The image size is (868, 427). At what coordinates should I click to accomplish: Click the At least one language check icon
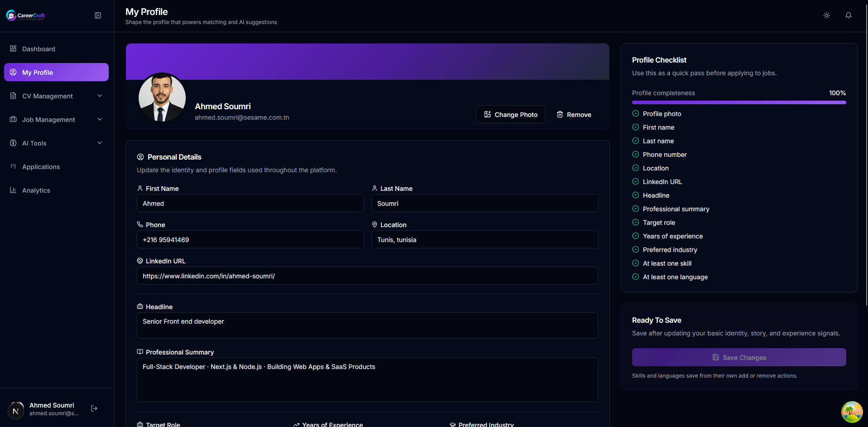pos(636,277)
